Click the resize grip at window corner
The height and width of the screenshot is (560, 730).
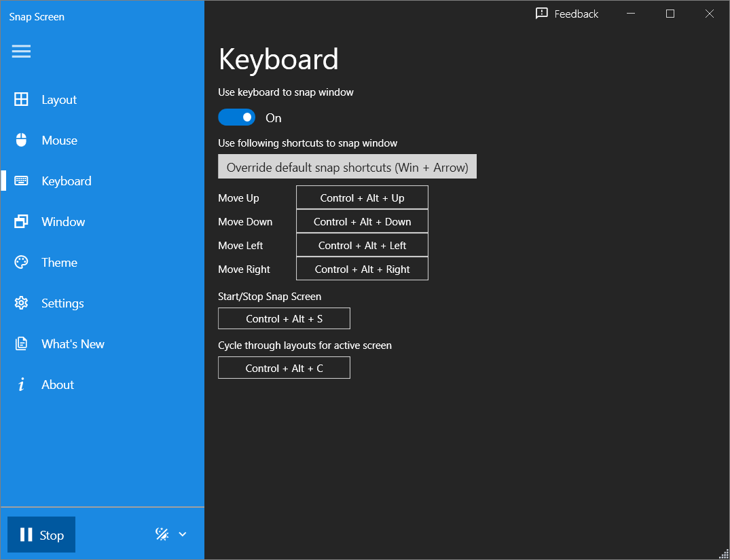724,554
